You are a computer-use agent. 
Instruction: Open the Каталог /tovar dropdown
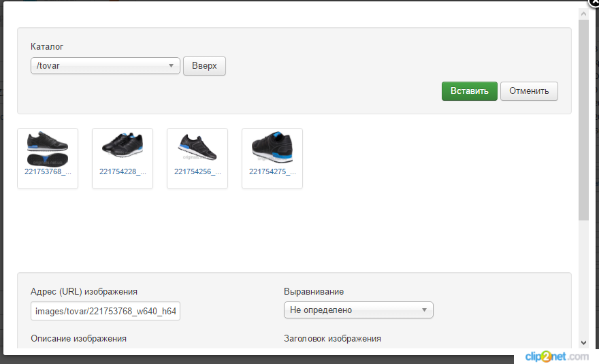click(105, 66)
